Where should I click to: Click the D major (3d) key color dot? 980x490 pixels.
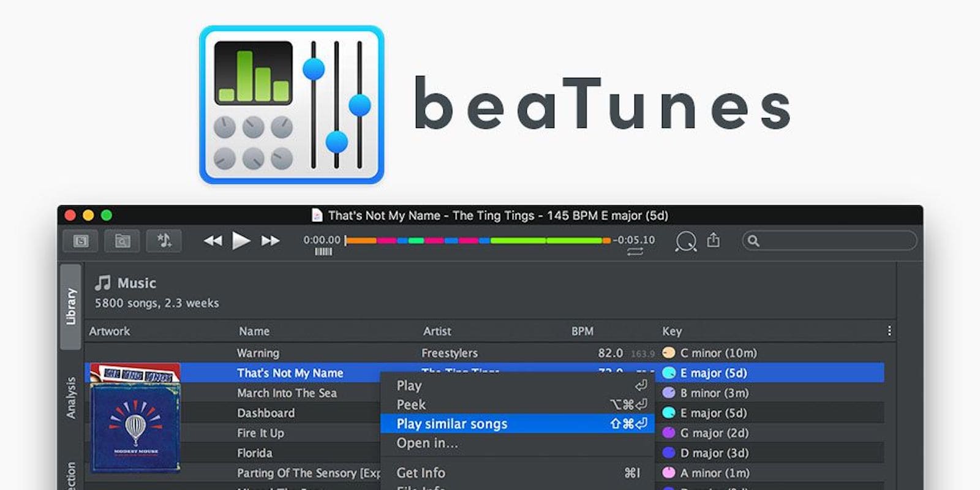point(669,453)
